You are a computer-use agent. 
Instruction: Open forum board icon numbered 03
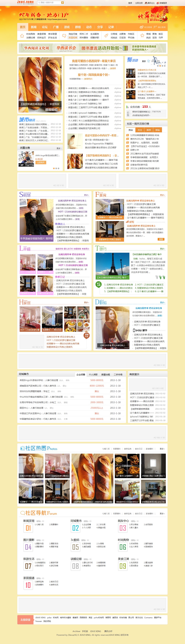(123, 528)
